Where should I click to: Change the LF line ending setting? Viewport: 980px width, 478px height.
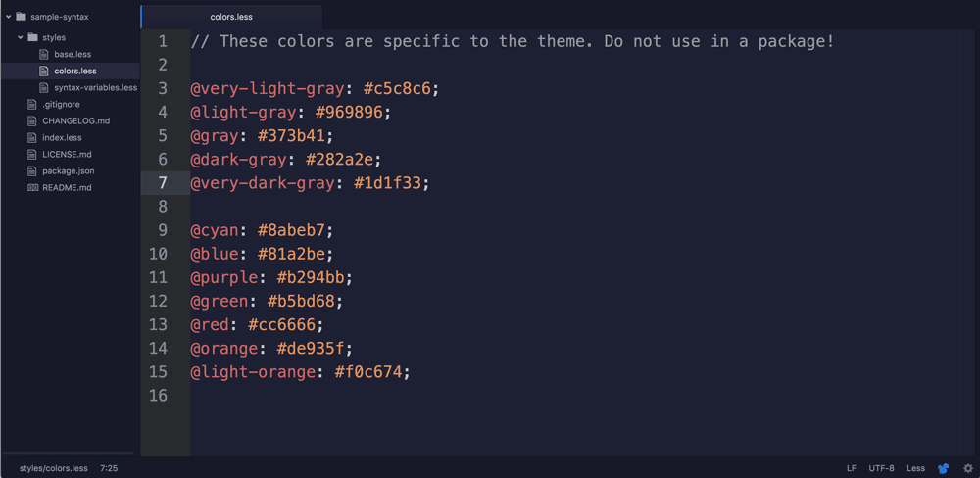(852, 468)
